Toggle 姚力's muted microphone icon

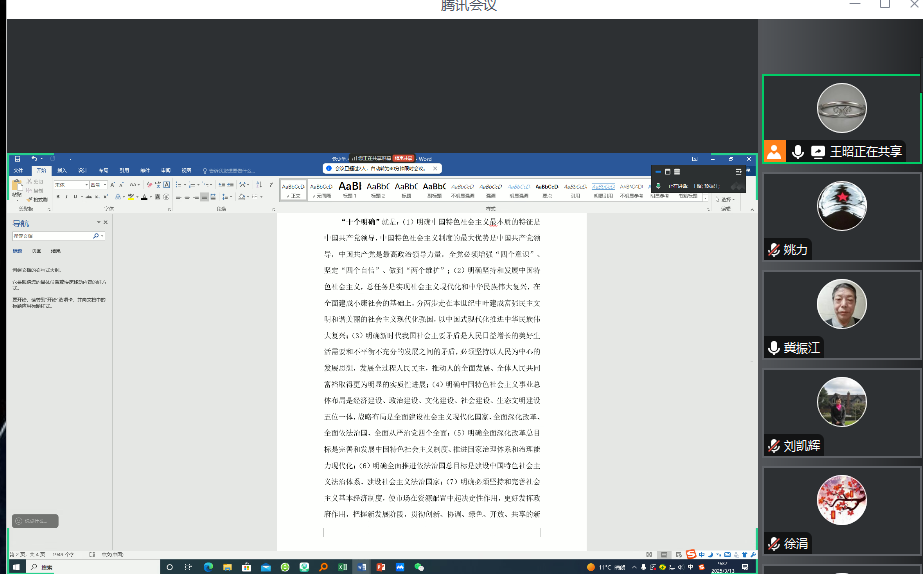pos(773,250)
